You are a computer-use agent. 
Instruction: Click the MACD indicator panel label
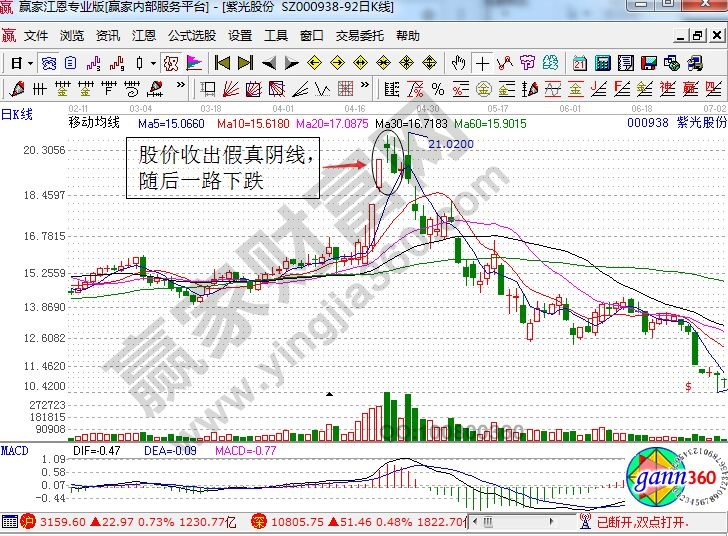15,444
